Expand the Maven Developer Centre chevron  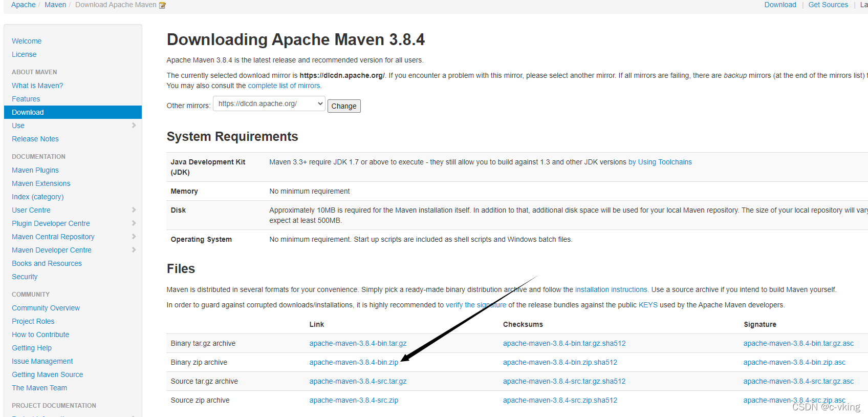point(134,249)
